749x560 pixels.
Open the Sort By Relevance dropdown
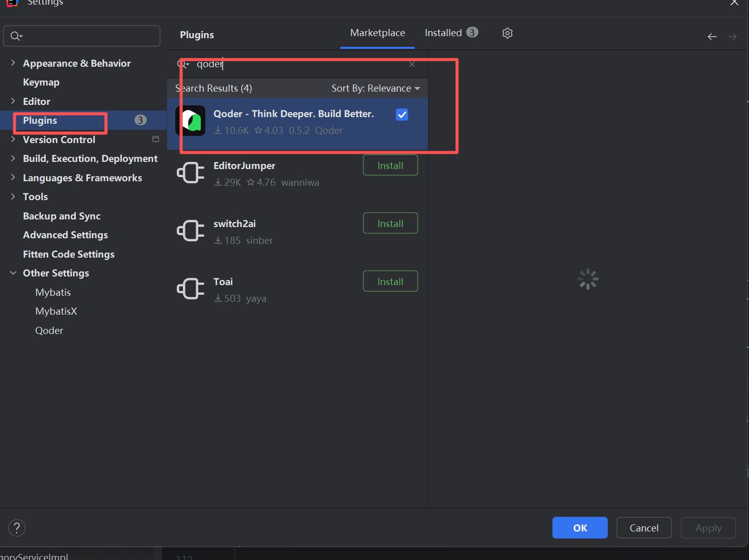click(x=376, y=89)
